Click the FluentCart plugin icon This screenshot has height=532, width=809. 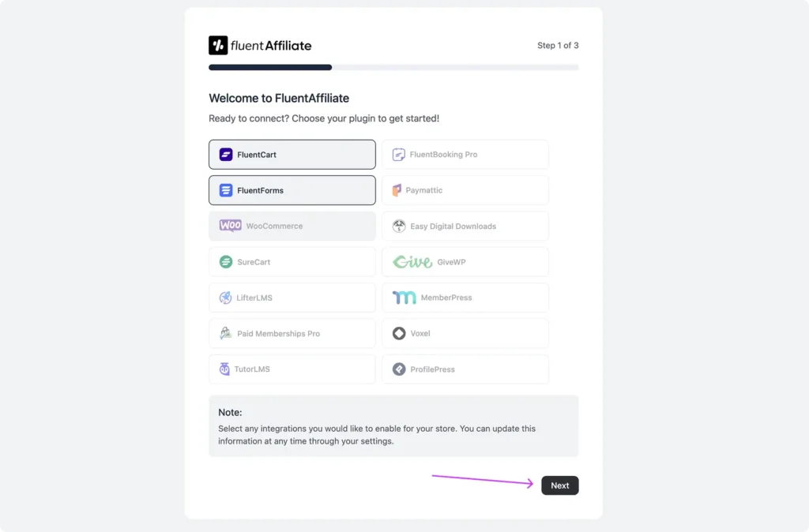pyautogui.click(x=226, y=154)
